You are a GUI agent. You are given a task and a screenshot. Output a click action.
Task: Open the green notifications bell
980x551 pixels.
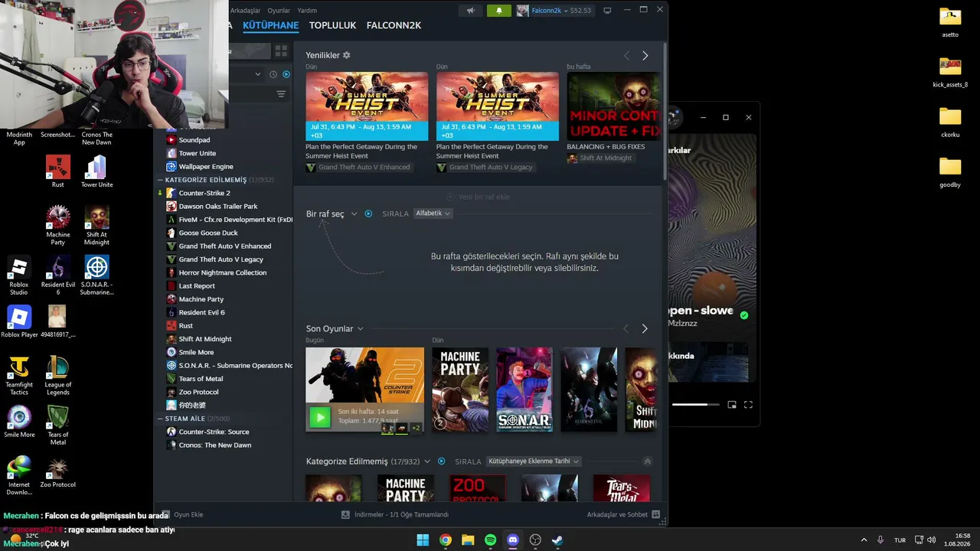[x=499, y=11]
